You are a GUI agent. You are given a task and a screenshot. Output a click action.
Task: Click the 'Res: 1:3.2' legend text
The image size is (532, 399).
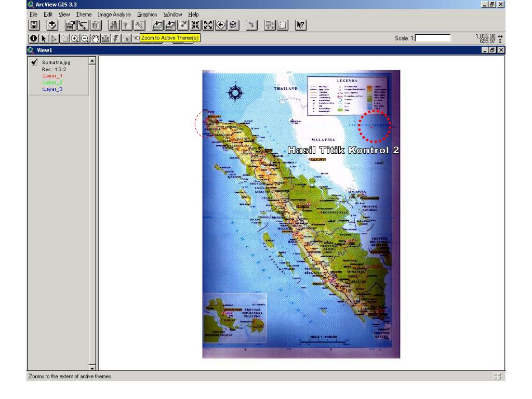point(54,69)
